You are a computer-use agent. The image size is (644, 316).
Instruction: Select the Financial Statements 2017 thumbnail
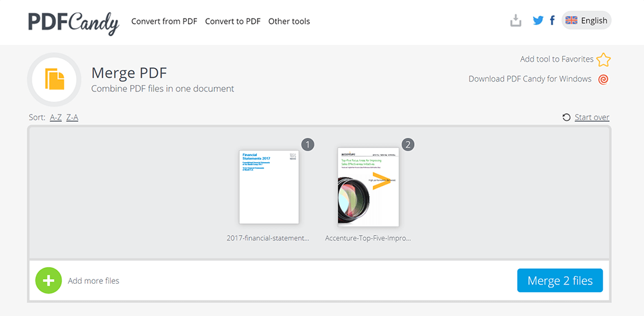pyautogui.click(x=269, y=187)
